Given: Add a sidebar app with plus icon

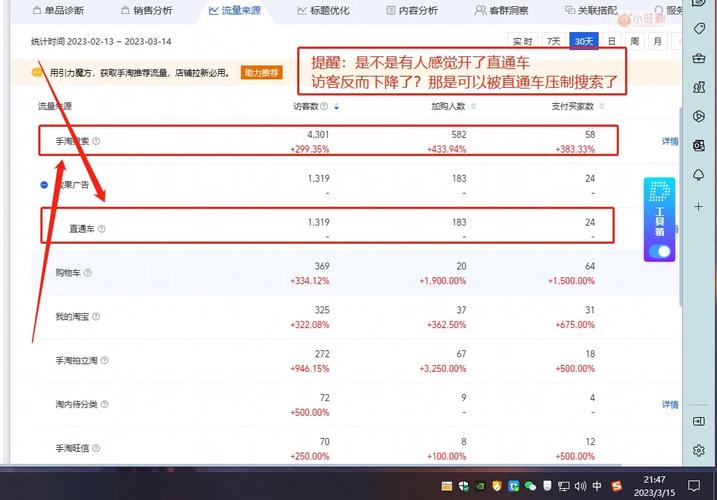Looking at the screenshot, I should 699,206.
